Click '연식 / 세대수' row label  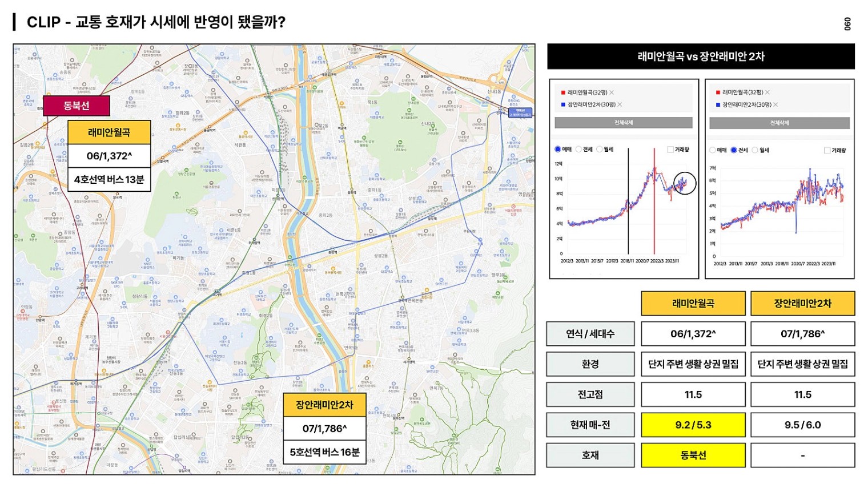[x=590, y=334]
